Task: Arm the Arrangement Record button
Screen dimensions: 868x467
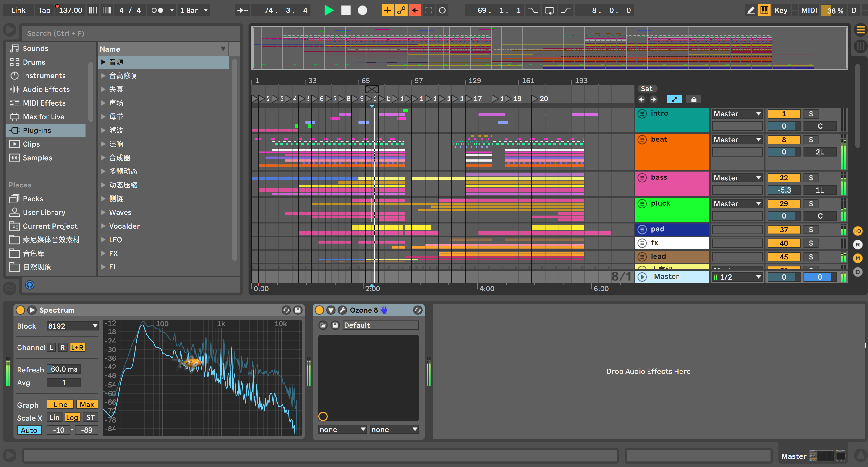Action: click(x=363, y=11)
